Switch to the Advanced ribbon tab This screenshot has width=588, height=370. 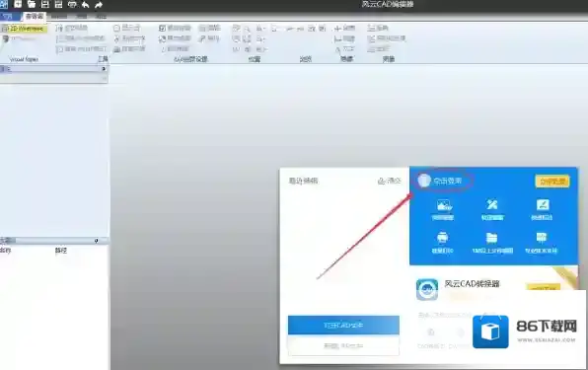[81, 17]
